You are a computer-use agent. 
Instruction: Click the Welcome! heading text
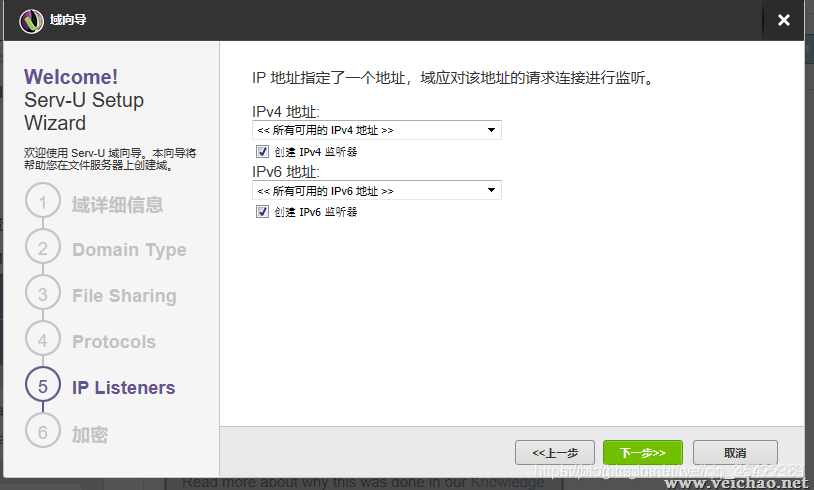71,77
